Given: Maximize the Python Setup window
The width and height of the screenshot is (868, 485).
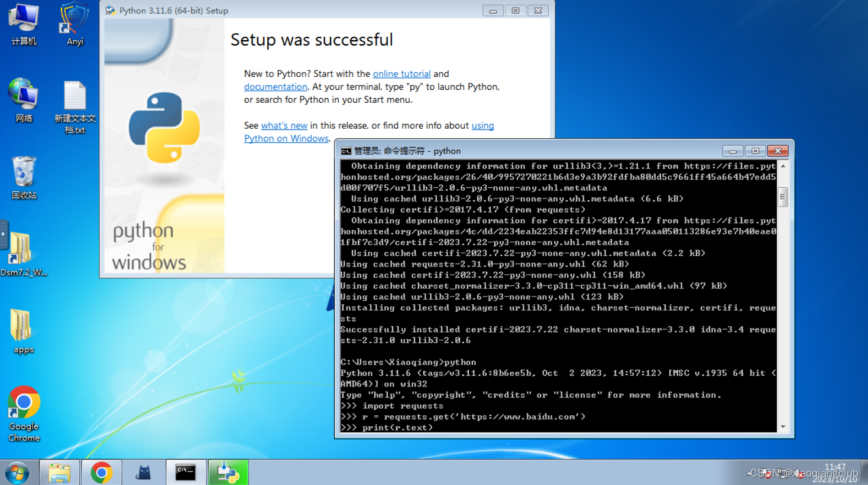Looking at the screenshot, I should [x=516, y=11].
